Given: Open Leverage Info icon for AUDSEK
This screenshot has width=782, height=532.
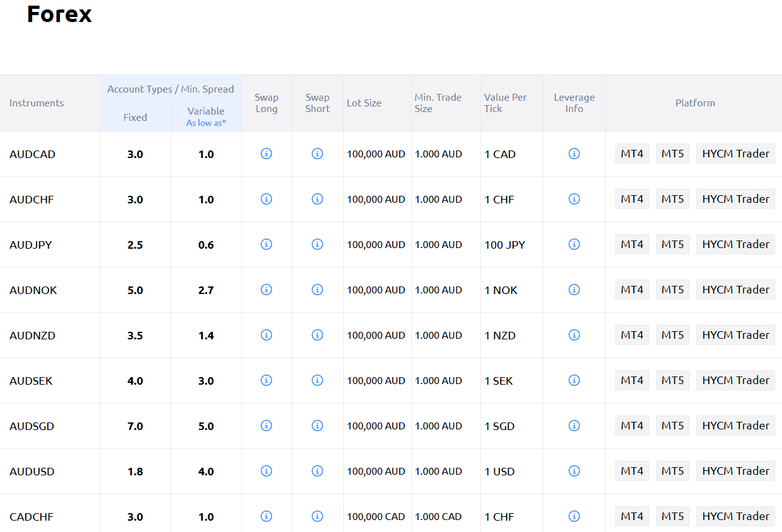Looking at the screenshot, I should tap(574, 380).
